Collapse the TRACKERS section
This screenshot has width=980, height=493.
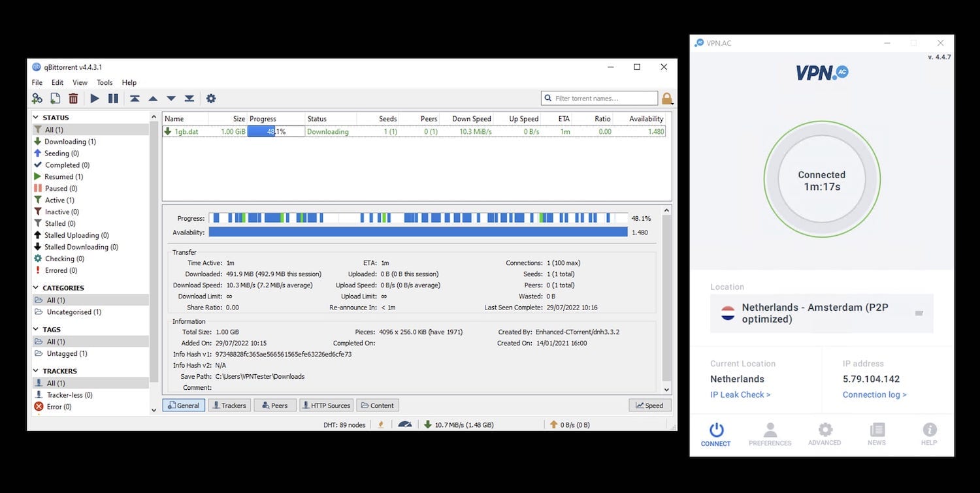point(36,370)
